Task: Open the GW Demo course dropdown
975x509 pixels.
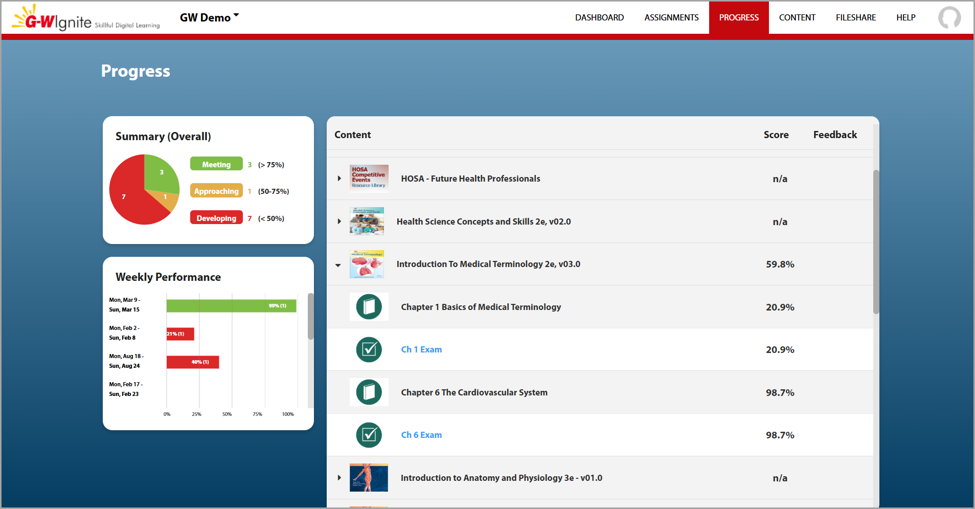Action: click(210, 17)
